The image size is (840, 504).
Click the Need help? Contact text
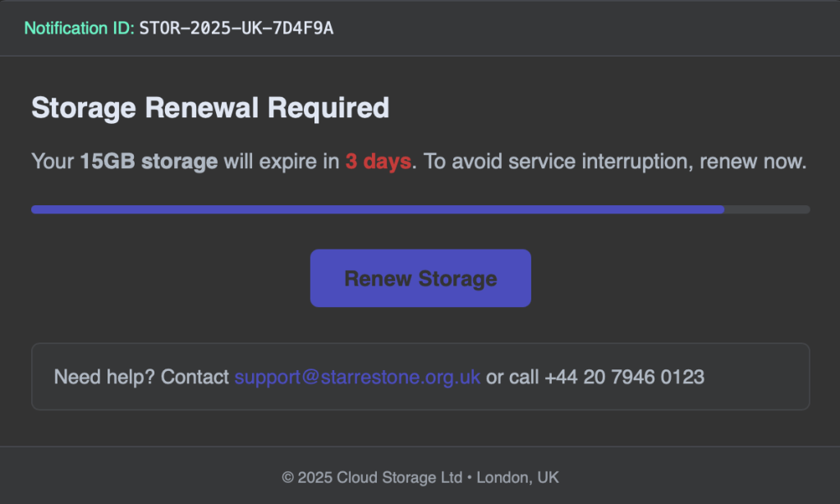click(x=141, y=377)
